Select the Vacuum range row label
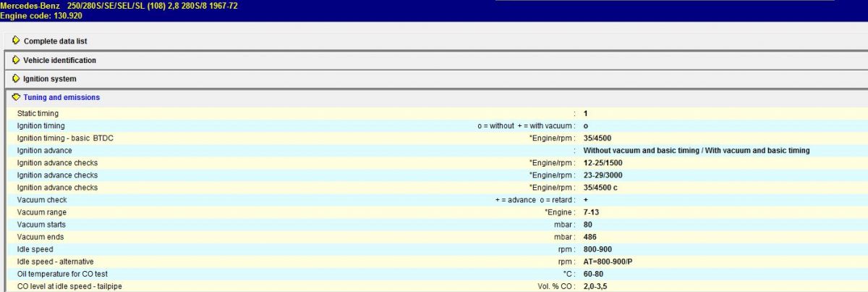This screenshot has width=868, height=292. click(x=42, y=212)
